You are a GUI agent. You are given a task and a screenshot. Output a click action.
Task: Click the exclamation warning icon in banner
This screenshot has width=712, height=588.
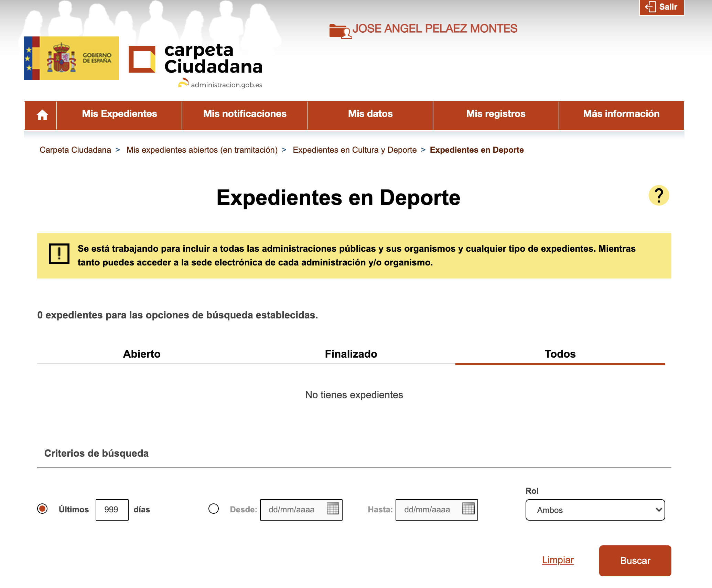[x=59, y=254]
